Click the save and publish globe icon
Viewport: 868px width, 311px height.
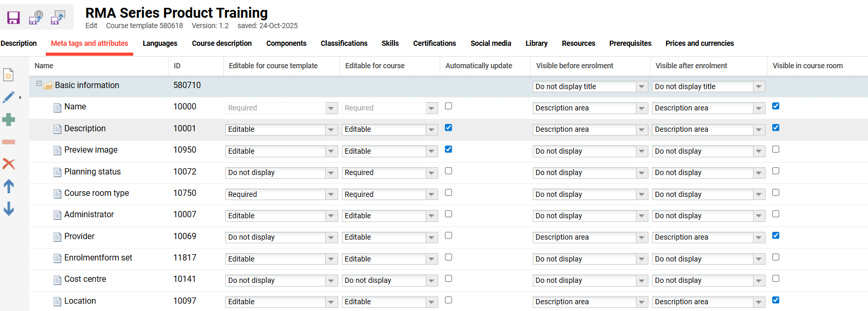pos(36,18)
